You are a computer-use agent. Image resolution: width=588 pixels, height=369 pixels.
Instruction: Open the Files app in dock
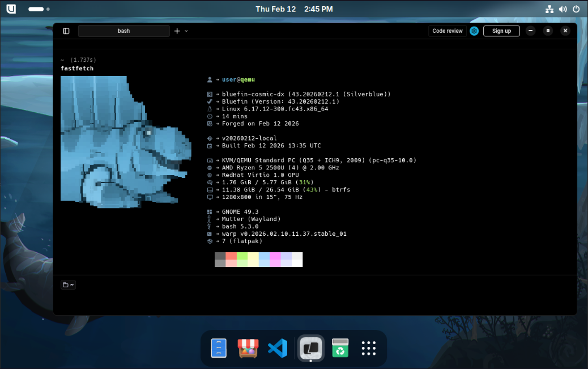pos(219,348)
